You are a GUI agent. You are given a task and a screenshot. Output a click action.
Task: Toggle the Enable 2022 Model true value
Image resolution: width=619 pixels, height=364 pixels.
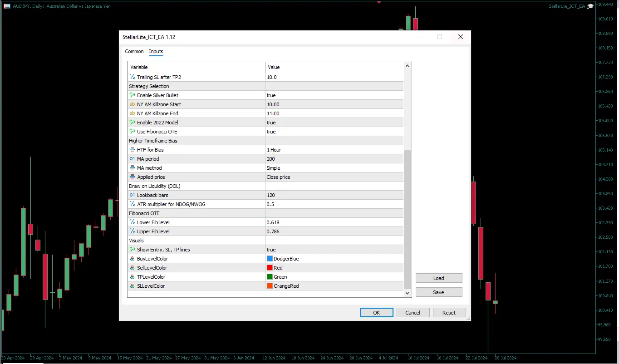point(334,123)
